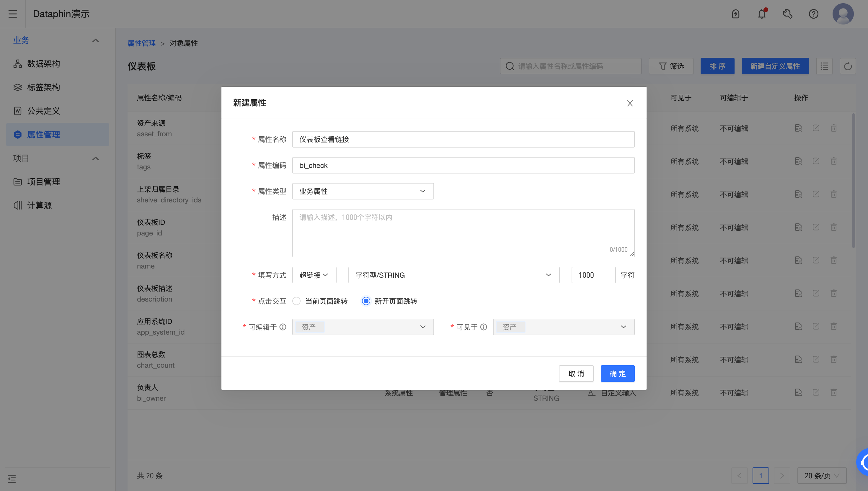The image size is (868, 491).
Task: Click the hamburger menu icon top left
Action: [12, 14]
